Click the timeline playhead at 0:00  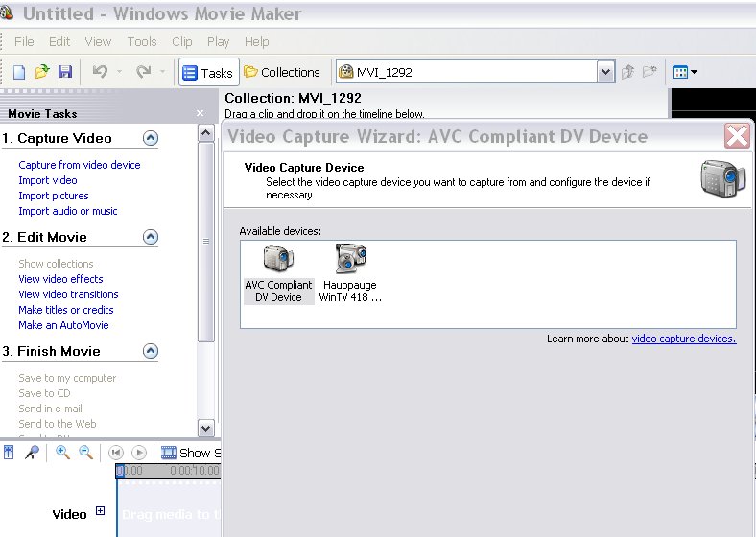[x=120, y=471]
